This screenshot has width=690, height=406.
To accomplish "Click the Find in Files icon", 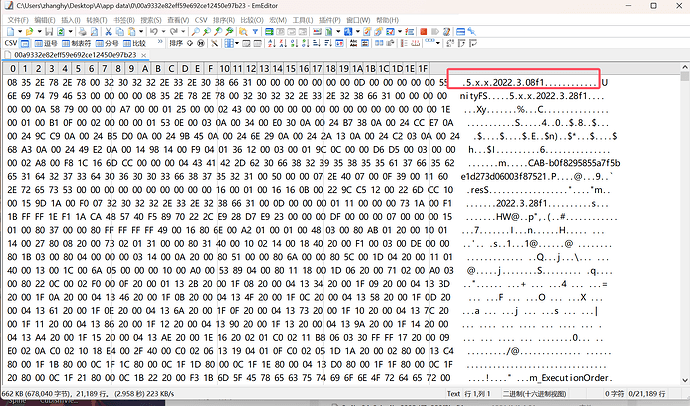I will [243, 32].
